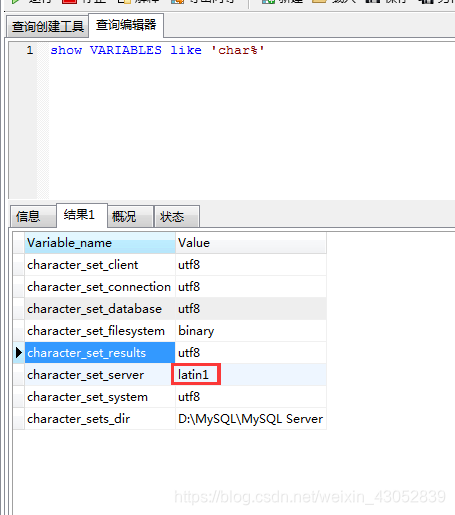The width and height of the screenshot is (455, 515).
Task: Click the latin1 value cell
Action: (x=251, y=375)
